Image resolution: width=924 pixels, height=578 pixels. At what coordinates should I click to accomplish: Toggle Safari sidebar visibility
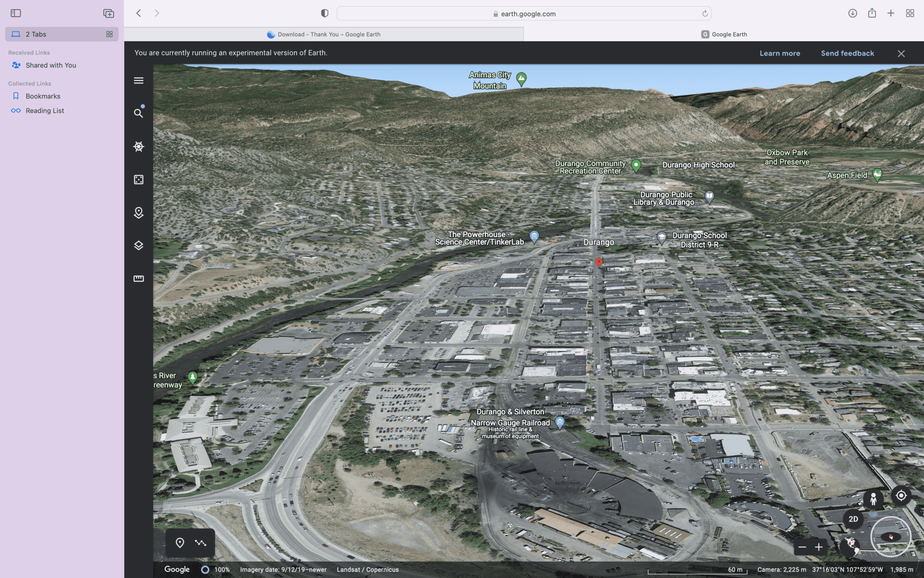pos(16,13)
